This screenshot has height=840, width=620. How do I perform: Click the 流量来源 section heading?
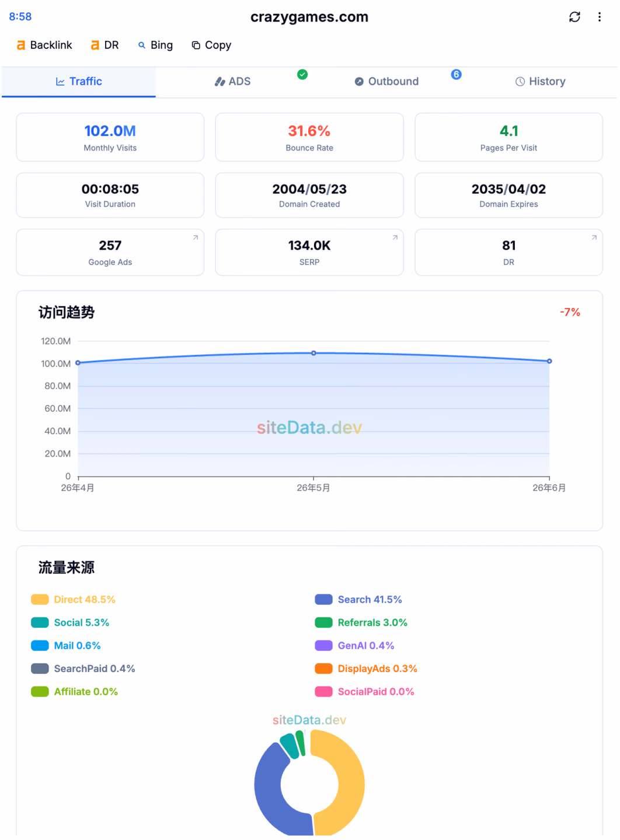coord(67,568)
